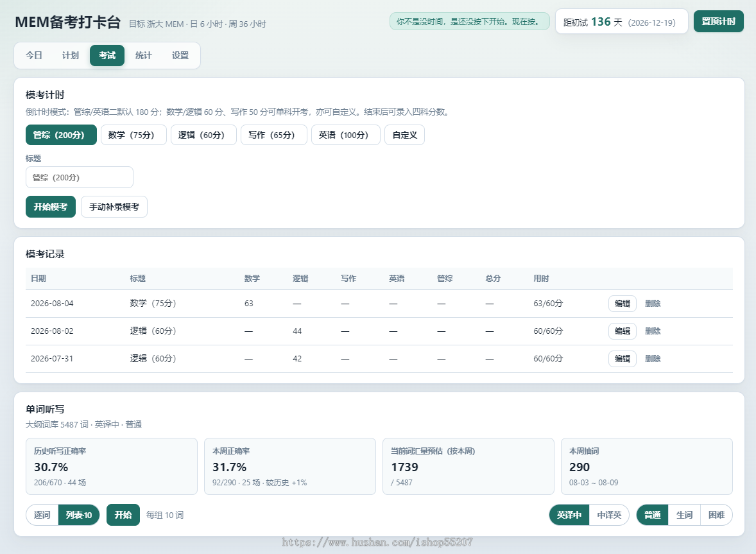756x554 pixels.
Task: Open the 计划 tab
Action: 71,55
